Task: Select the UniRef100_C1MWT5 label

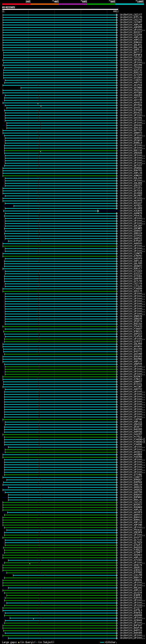Action: pos(131,254)
